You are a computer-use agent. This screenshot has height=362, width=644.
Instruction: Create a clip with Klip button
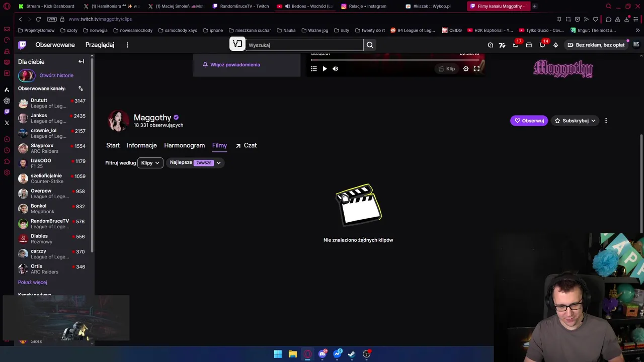coord(447,69)
